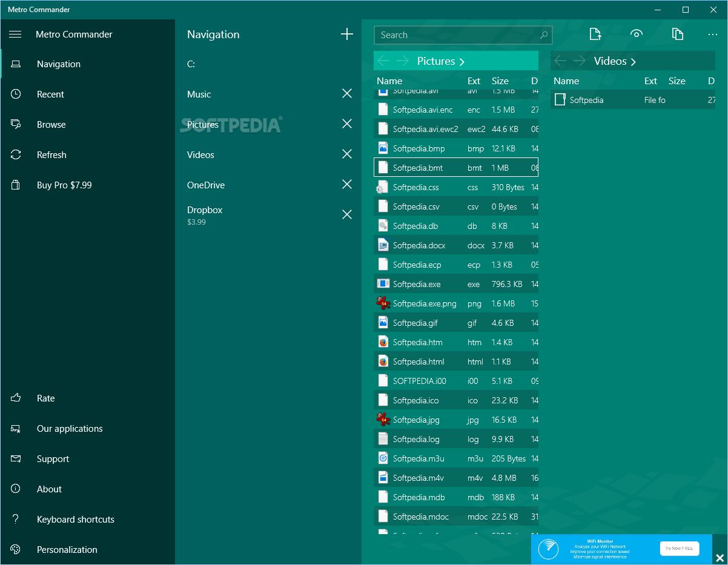Click the search magnifier icon
Screen dimensions: 728x565
click(x=544, y=35)
